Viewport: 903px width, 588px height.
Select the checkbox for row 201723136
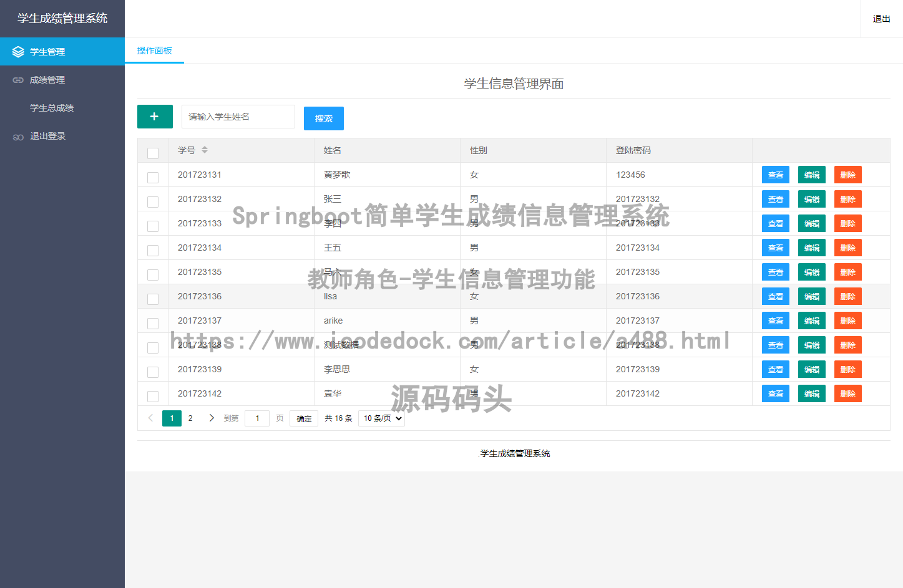153,299
